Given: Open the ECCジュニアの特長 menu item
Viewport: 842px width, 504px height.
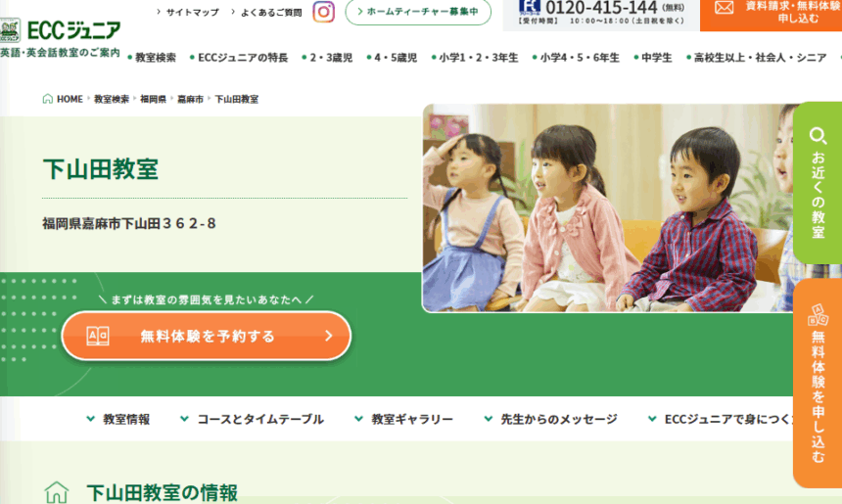Looking at the screenshot, I should click(x=239, y=58).
